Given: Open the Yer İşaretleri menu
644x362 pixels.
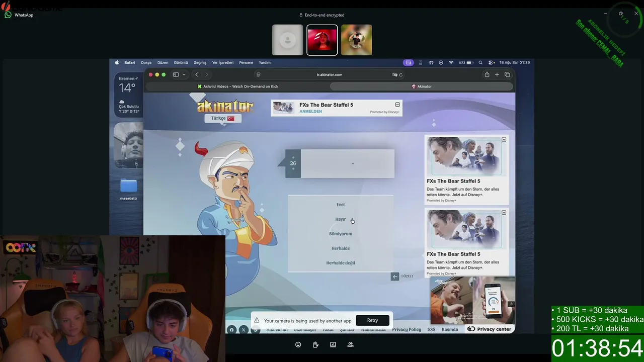Looking at the screenshot, I should point(223,63).
